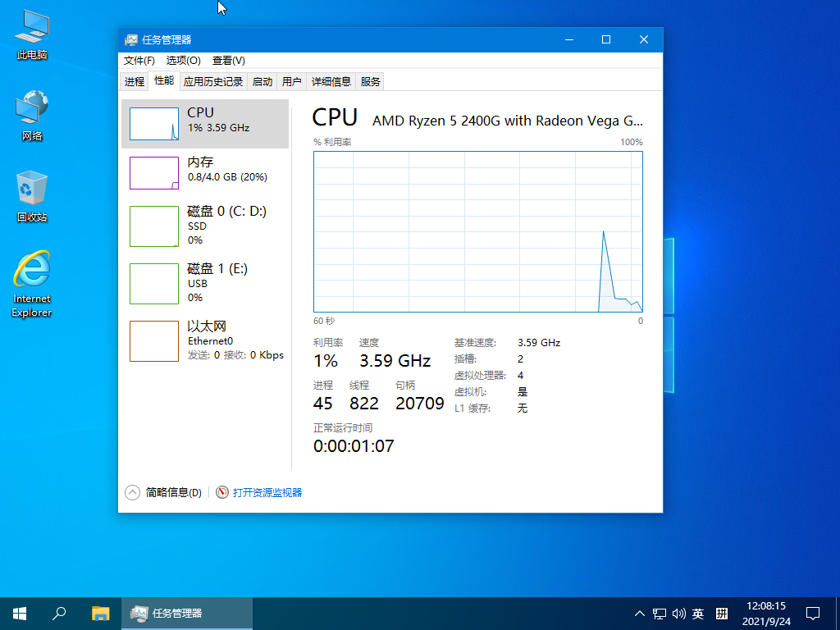
Task: Select the 回收站 recycle bin icon
Action: point(32,197)
